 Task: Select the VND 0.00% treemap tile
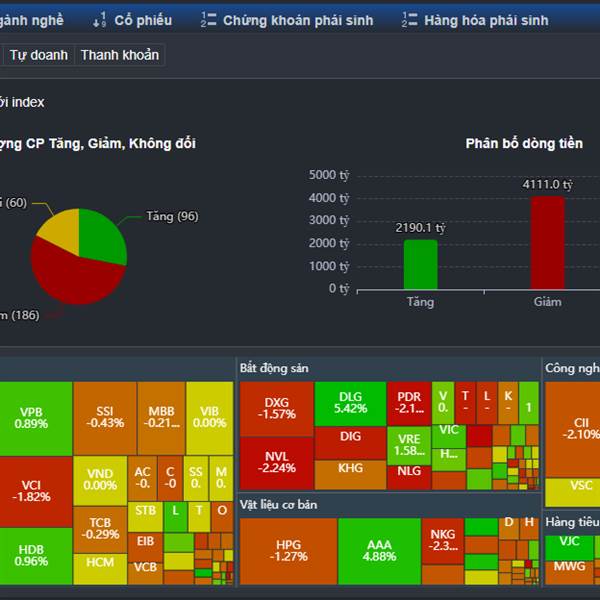100,481
